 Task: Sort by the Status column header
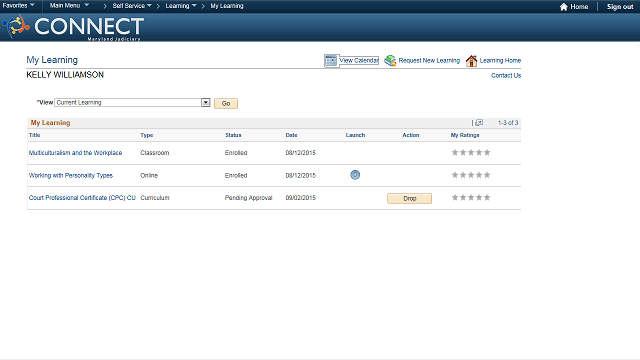pyautogui.click(x=233, y=135)
